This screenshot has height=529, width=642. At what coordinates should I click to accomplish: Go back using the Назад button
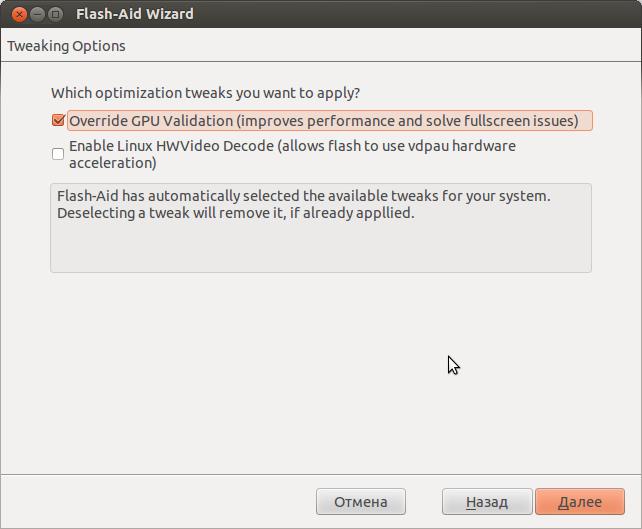pyautogui.click(x=487, y=502)
